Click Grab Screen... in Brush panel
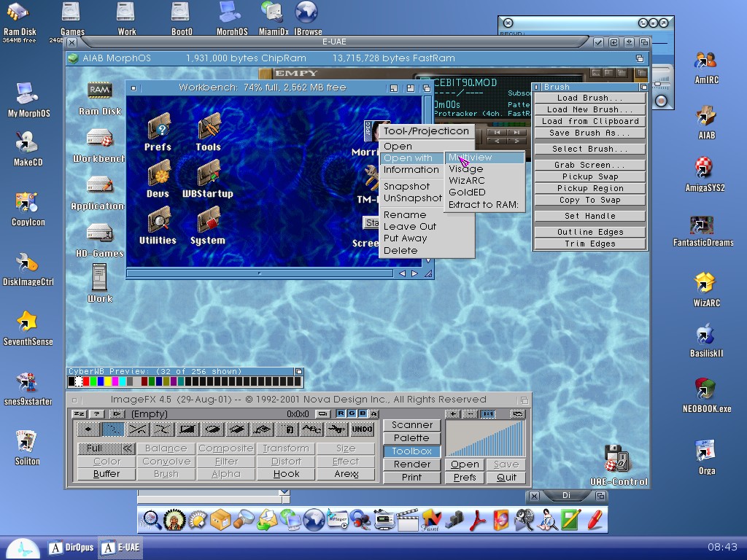The height and width of the screenshot is (560, 747). tap(589, 165)
